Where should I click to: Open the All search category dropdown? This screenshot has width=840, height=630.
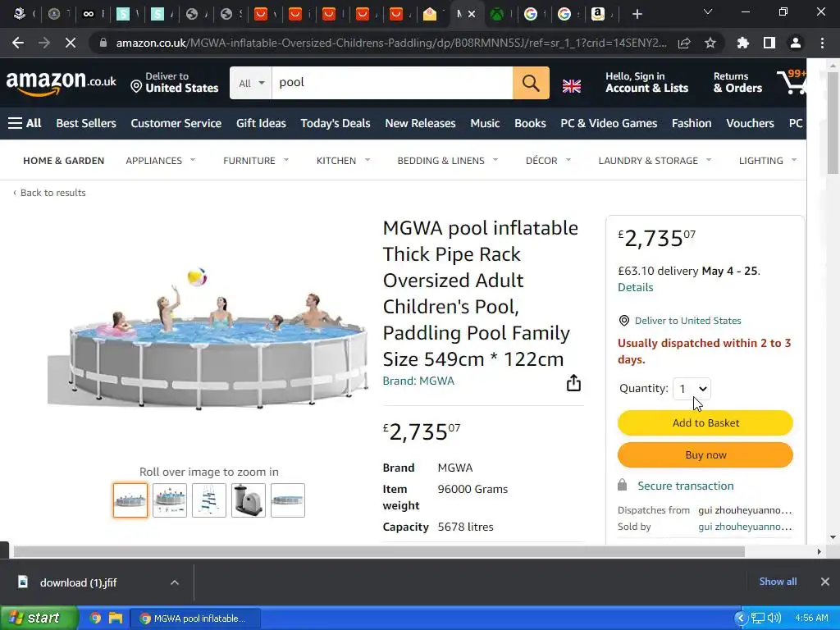coord(251,83)
